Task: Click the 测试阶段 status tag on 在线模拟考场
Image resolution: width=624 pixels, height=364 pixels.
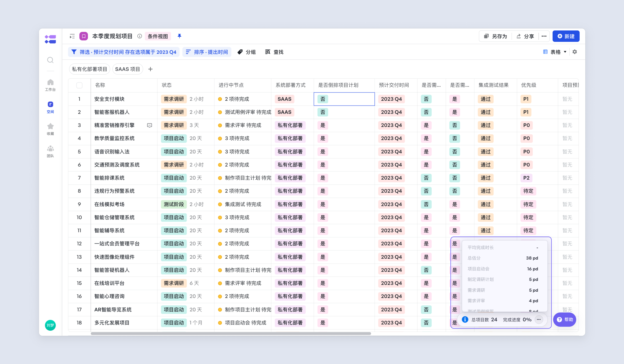Action: (x=174, y=204)
